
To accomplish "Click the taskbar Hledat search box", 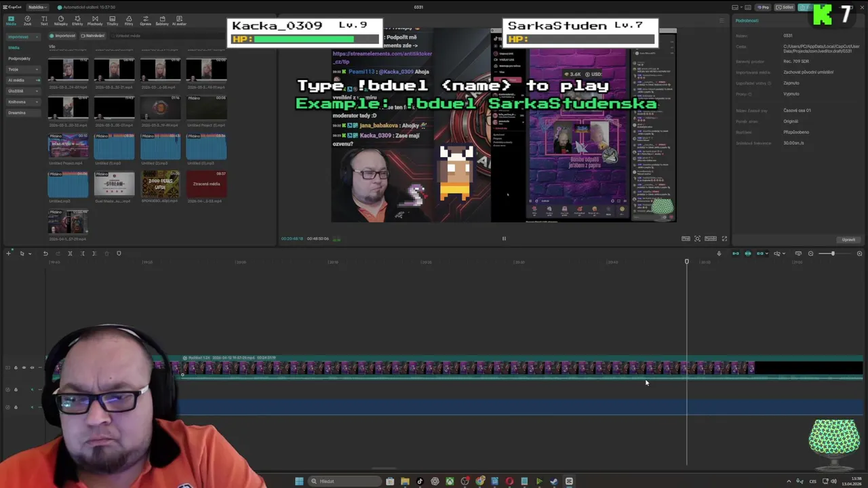I will pos(344,481).
